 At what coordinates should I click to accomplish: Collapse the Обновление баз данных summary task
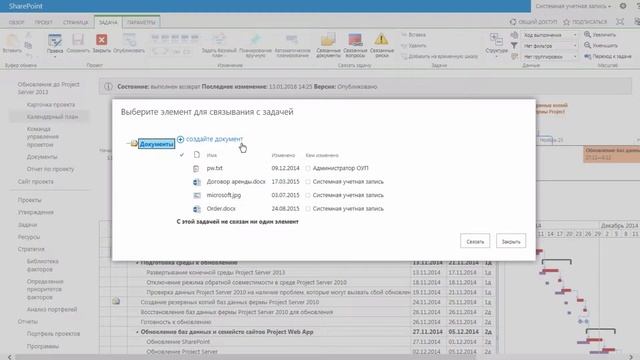(137, 332)
